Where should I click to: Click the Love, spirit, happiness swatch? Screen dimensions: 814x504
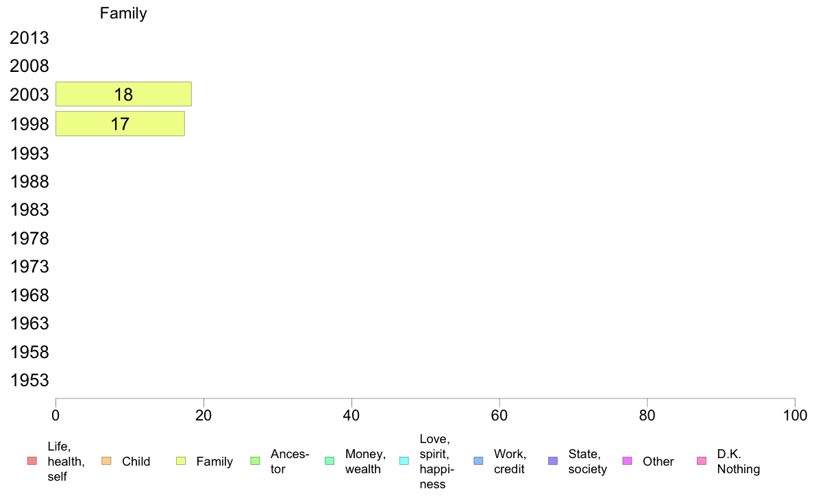(404, 461)
